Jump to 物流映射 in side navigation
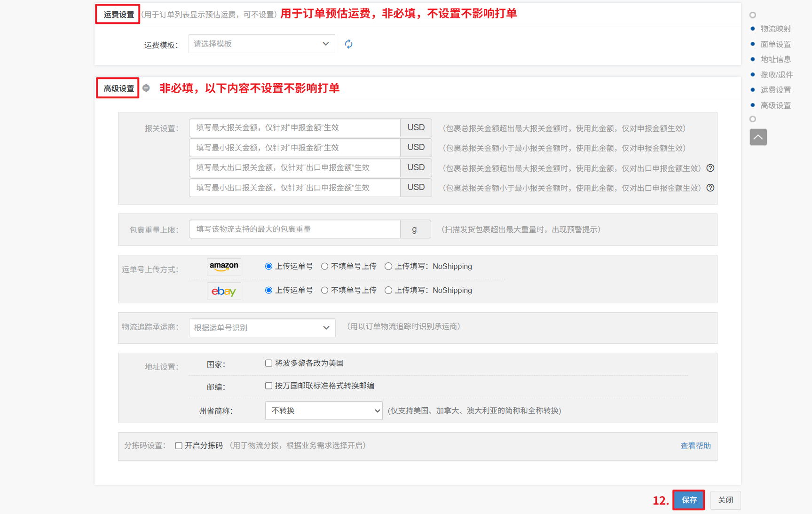The image size is (812, 514). click(775, 29)
